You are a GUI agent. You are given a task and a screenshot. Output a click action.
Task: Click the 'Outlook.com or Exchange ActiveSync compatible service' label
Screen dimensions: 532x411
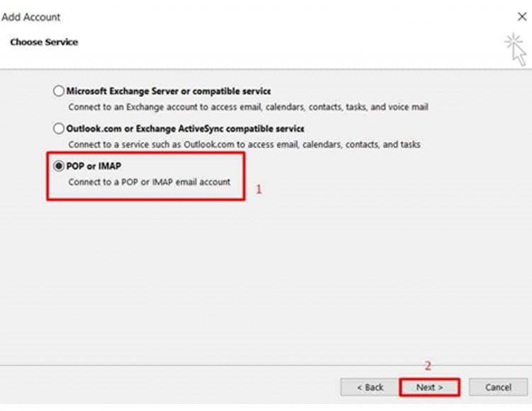click(x=185, y=129)
